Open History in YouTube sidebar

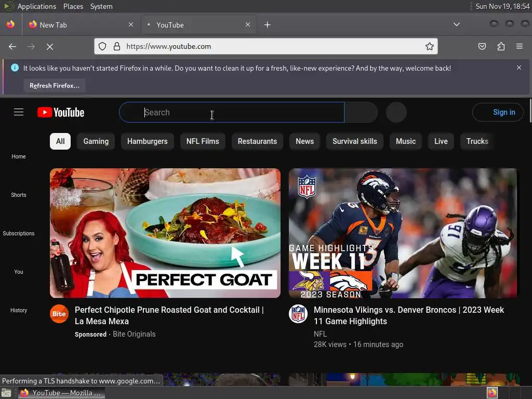click(19, 310)
